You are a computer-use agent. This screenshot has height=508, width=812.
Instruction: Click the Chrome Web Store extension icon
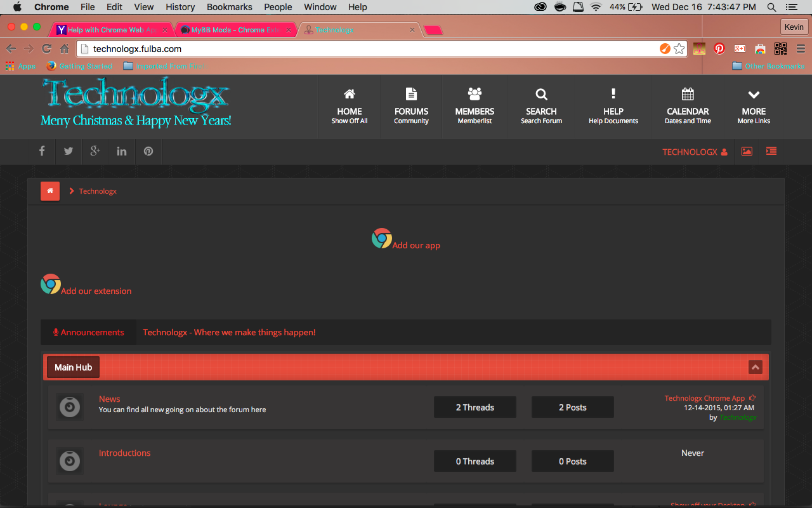[x=760, y=49]
